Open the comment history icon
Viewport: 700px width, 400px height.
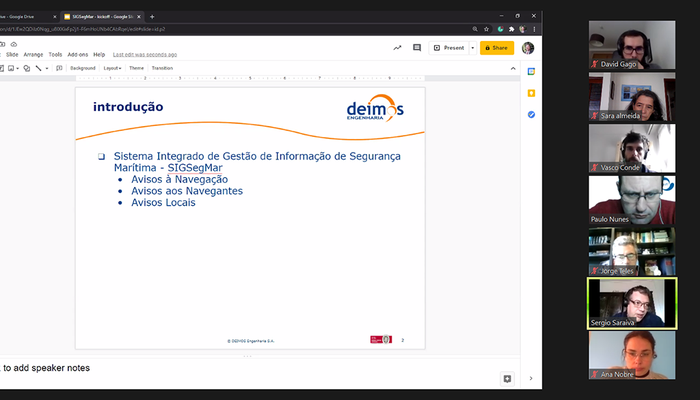[418, 47]
